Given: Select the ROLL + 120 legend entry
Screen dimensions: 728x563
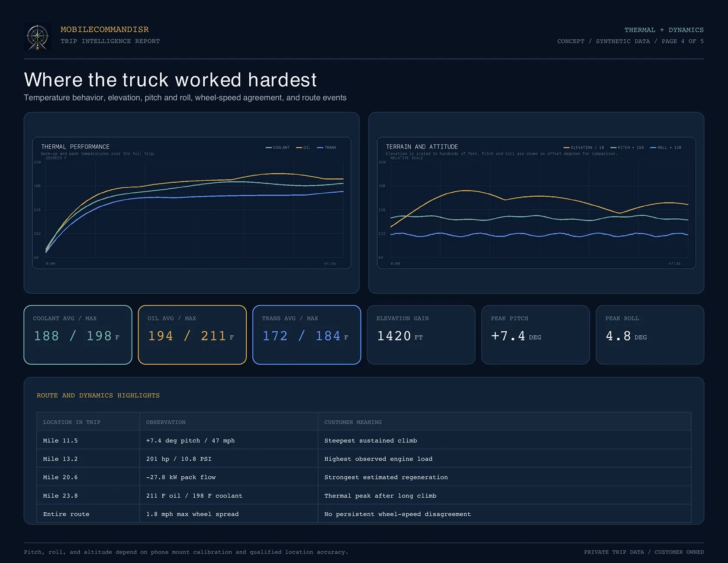Looking at the screenshot, I should [x=666, y=148].
